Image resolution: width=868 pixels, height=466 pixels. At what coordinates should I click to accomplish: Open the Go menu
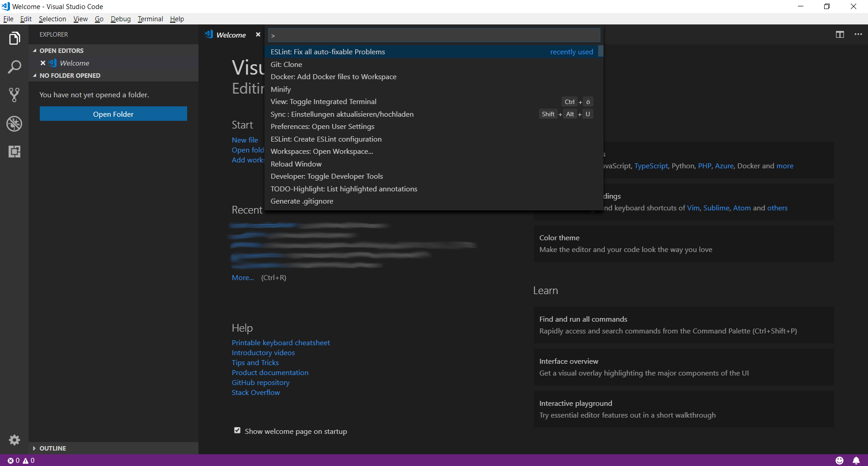[x=99, y=19]
